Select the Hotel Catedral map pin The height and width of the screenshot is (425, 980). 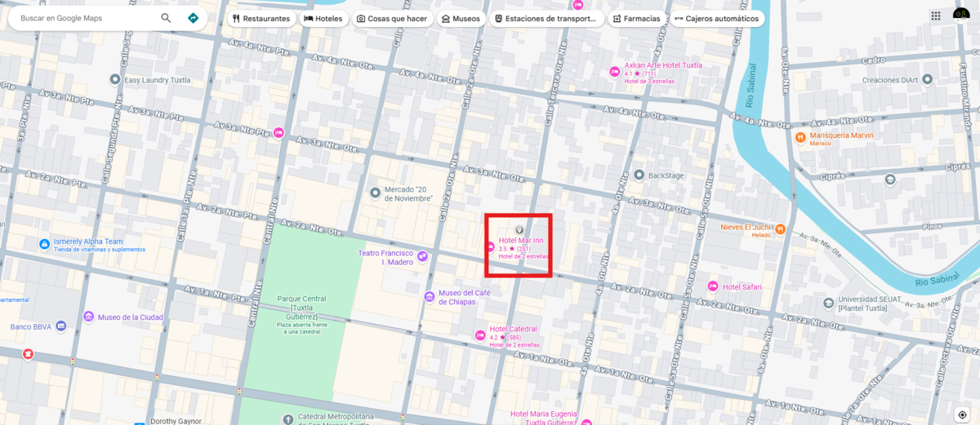481,335
